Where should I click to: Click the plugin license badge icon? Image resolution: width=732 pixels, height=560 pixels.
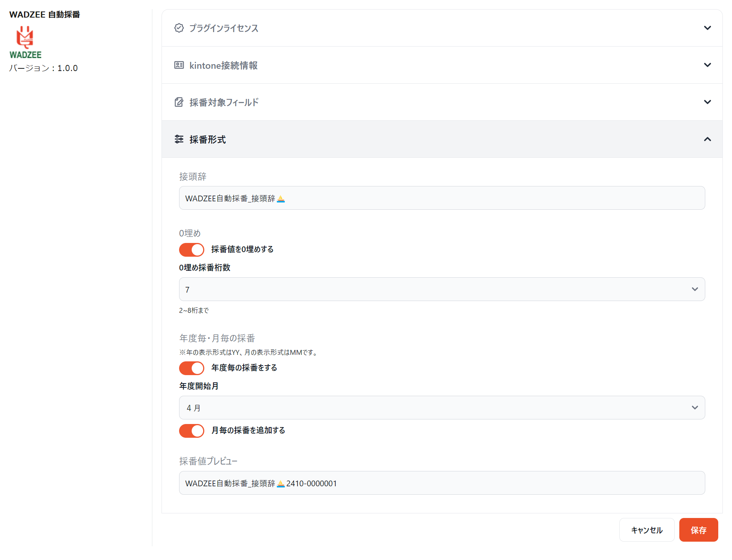pos(179,28)
